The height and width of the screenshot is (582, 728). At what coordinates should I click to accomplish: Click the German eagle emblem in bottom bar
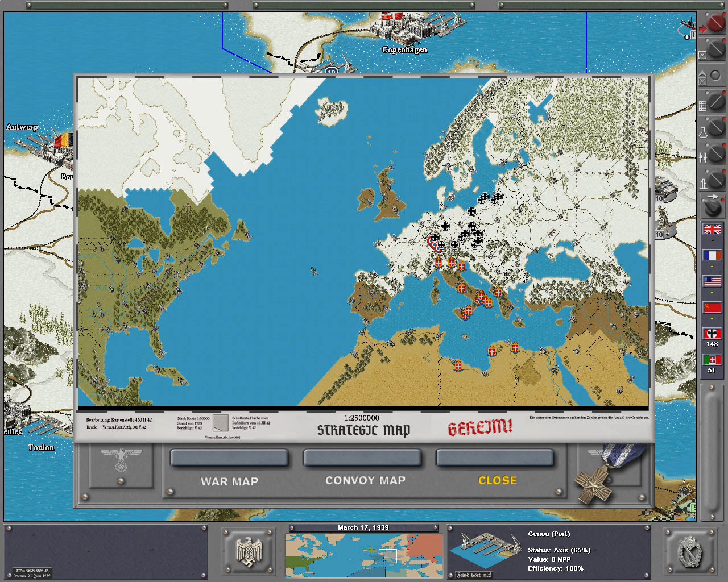248,552
